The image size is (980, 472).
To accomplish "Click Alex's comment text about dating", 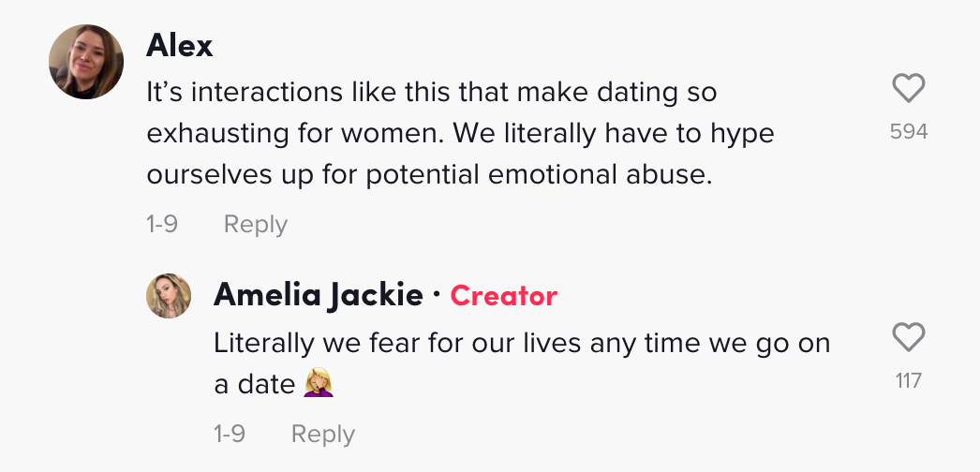I will [x=461, y=134].
